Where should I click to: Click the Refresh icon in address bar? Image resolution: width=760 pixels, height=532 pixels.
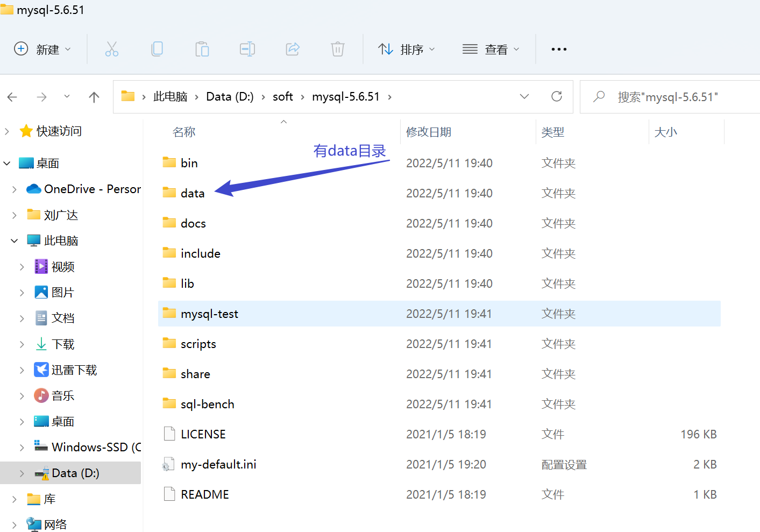pyautogui.click(x=557, y=96)
